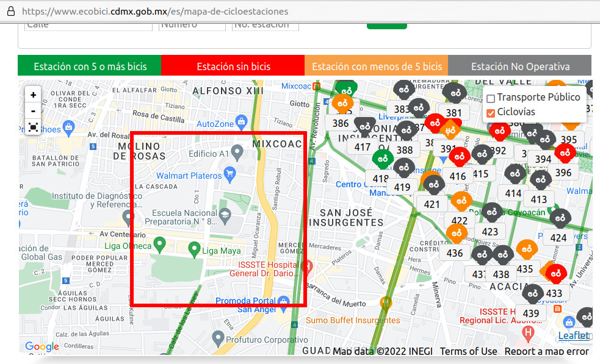The width and height of the screenshot is (600, 364).
Task: Uncheck the Ciclovías layer checkbox
Action: (491, 113)
